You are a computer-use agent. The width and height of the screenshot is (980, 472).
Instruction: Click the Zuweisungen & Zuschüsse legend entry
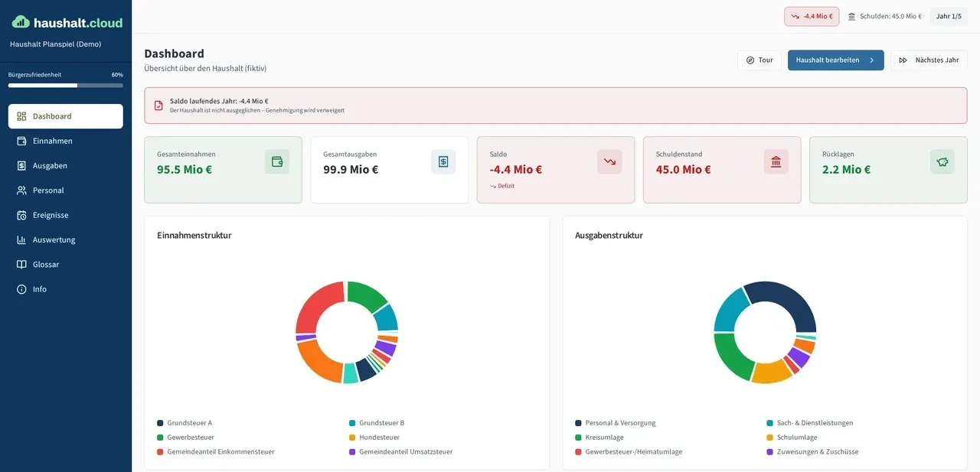tap(812, 452)
